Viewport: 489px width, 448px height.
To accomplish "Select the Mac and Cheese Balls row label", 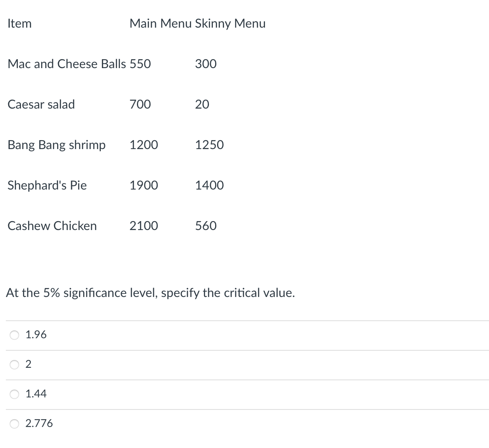I will [67, 64].
